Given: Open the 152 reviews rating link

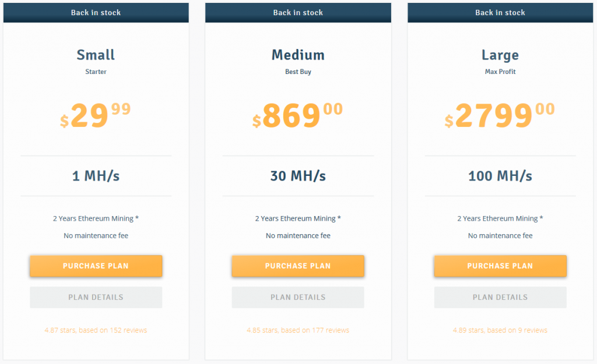Looking at the screenshot, I should coord(96,330).
